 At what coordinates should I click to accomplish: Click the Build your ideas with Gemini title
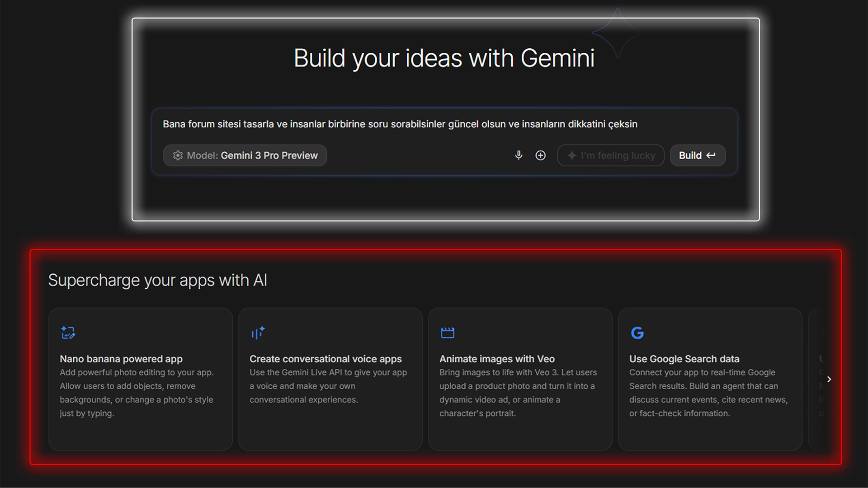pos(444,59)
